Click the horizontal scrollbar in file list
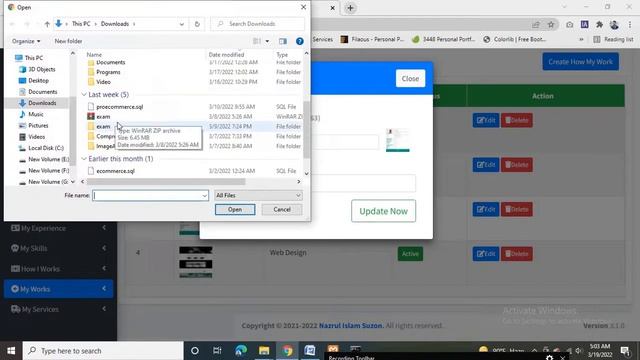Viewport: 640px width, 360px height. tap(166, 182)
